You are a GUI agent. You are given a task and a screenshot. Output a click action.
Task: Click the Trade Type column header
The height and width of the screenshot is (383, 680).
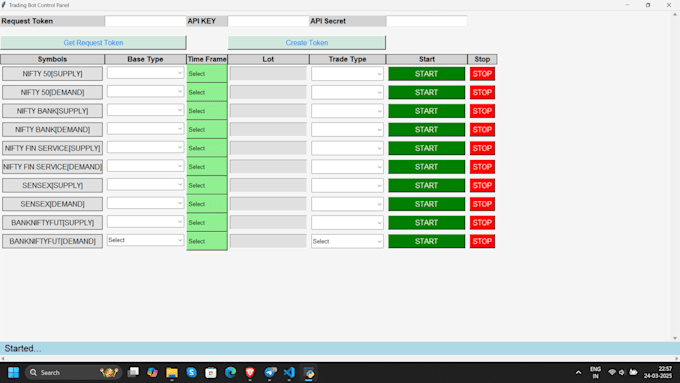[x=347, y=59]
